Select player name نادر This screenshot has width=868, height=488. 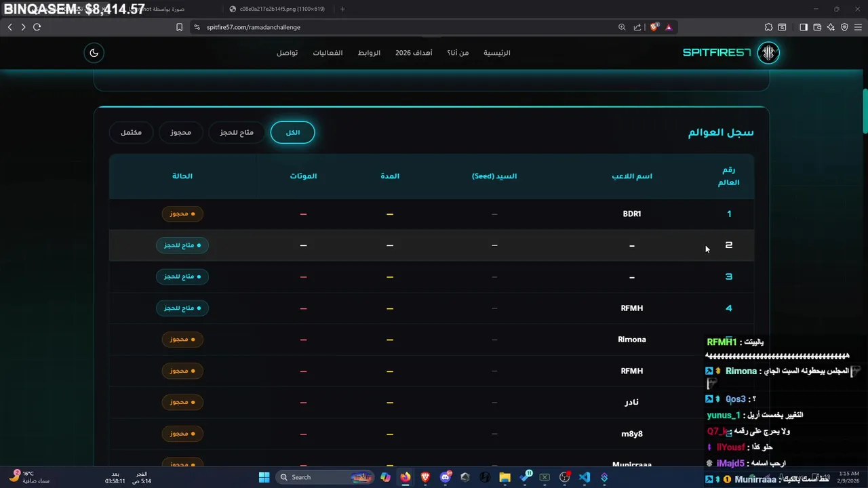(632, 402)
